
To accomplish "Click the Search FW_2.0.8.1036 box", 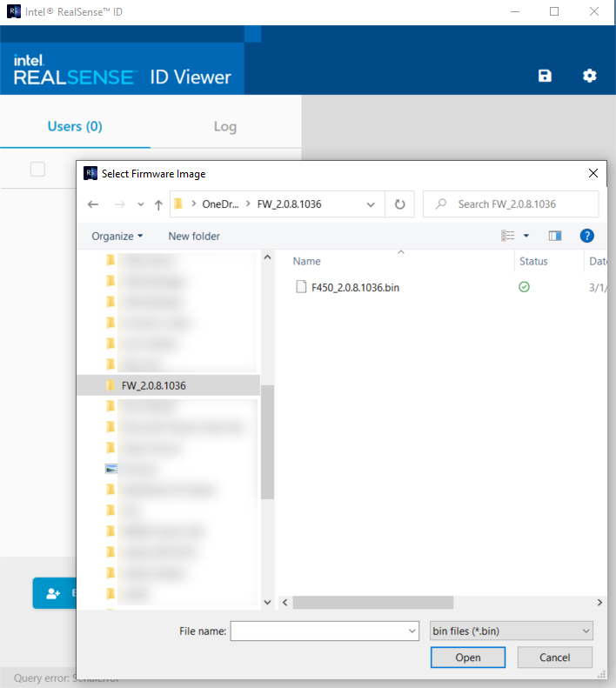I will coord(511,204).
